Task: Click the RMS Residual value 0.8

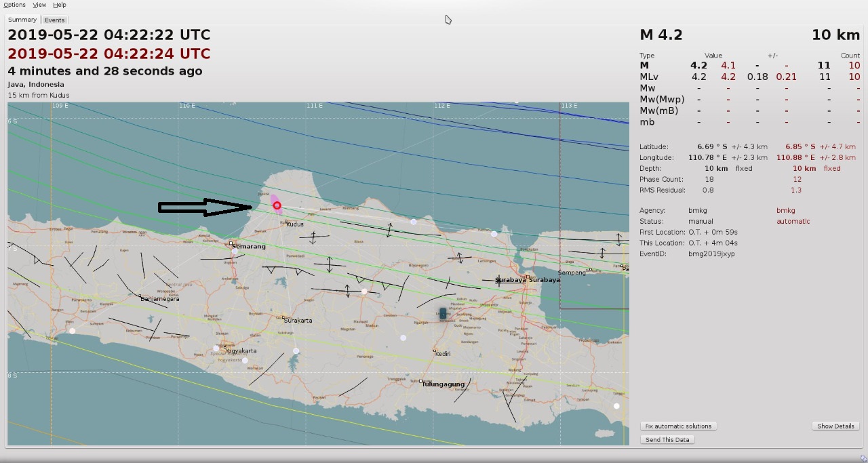Action: point(708,190)
